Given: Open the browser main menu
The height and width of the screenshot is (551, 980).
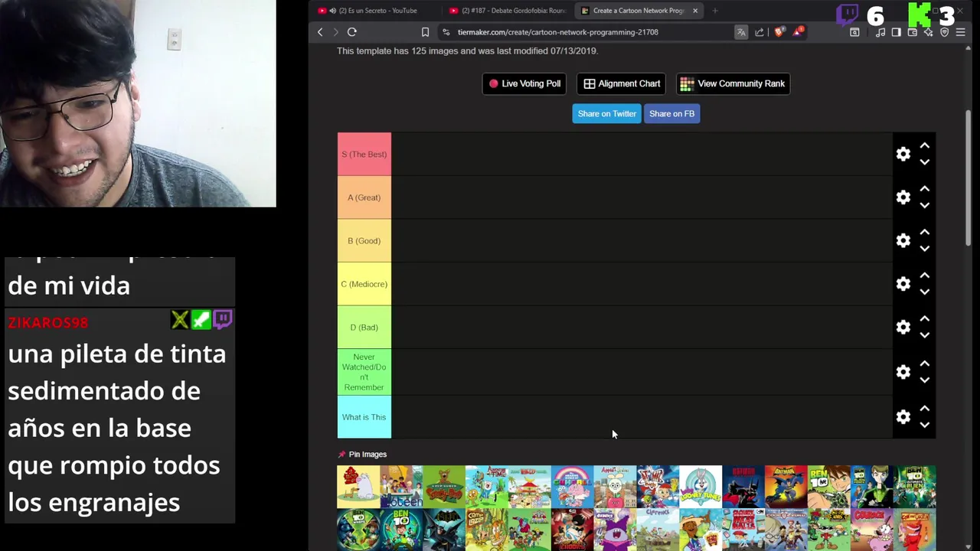Looking at the screenshot, I should [x=961, y=32].
